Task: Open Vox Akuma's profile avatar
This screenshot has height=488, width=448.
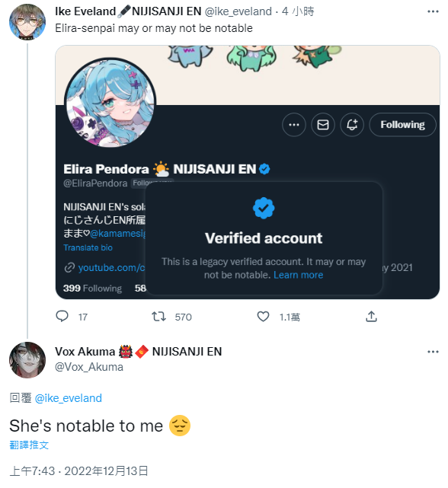Action: click(x=27, y=360)
